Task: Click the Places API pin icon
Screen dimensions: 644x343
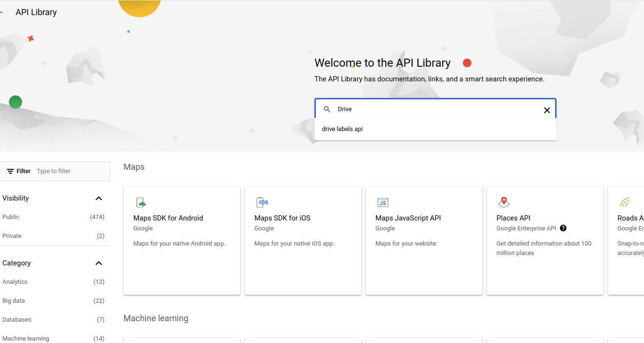Action: [x=504, y=202]
